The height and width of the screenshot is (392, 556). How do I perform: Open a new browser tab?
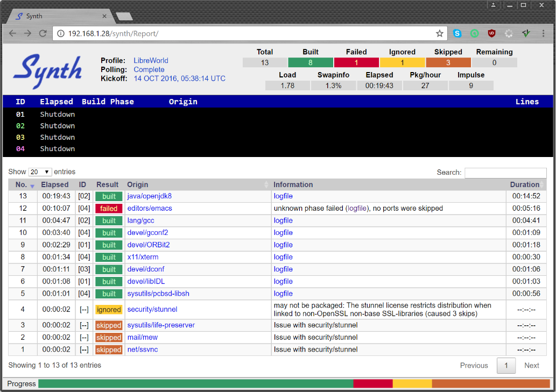tap(124, 17)
